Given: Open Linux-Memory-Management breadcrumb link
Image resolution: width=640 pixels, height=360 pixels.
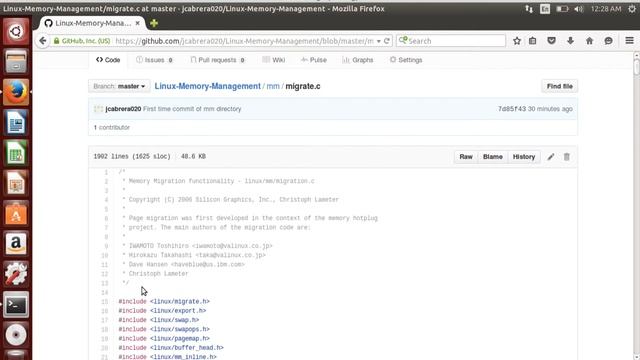Looking at the screenshot, I should pos(207,86).
